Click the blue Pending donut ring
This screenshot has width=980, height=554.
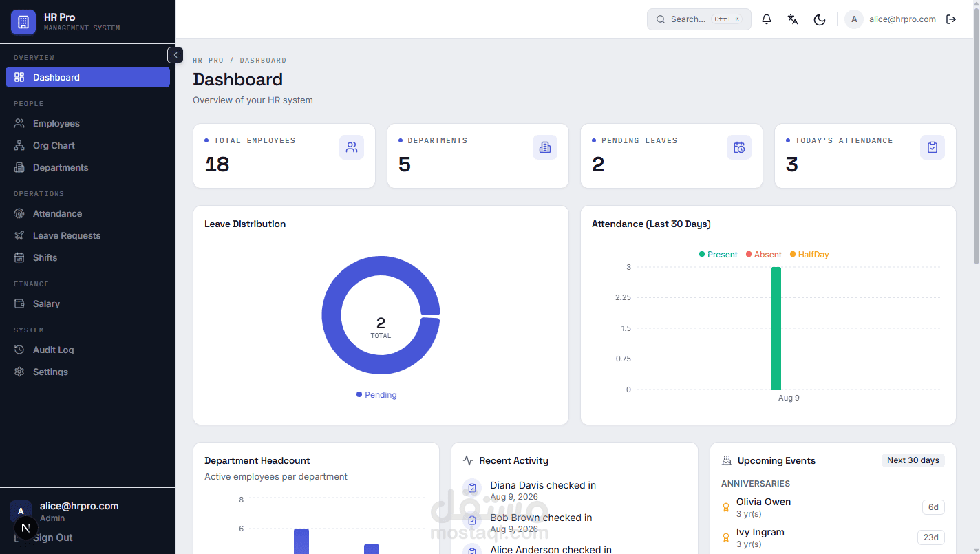point(331,315)
